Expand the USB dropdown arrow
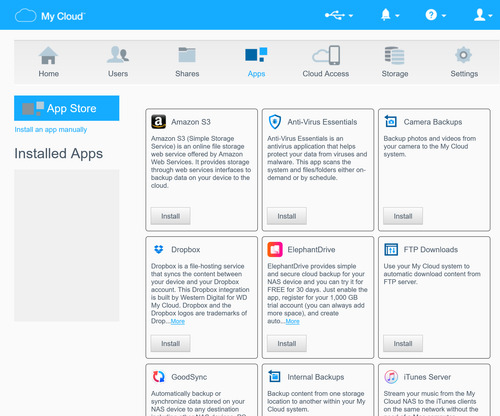Image resolution: width=500 pixels, height=416 pixels. pos(351,16)
